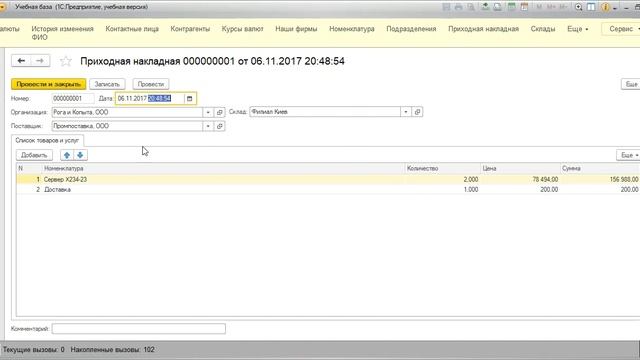640x360 pixels.
Task: Open the dropdown arrow next to the information icon
Action: point(615,8)
